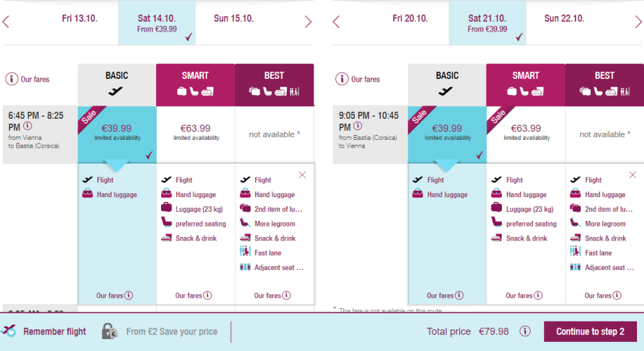Image resolution: width=644 pixels, height=351 pixels.
Task: Select the Fri 13.10. date tab
Action: pyautogui.click(x=80, y=18)
